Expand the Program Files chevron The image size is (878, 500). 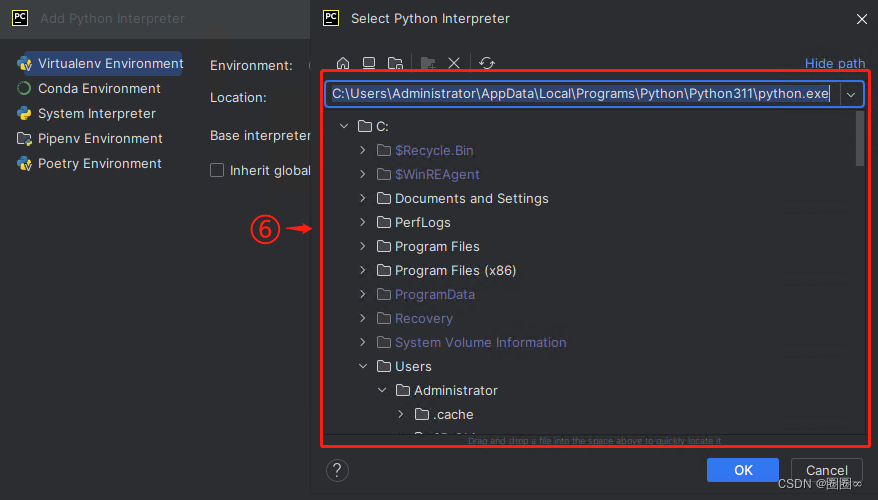(x=363, y=246)
